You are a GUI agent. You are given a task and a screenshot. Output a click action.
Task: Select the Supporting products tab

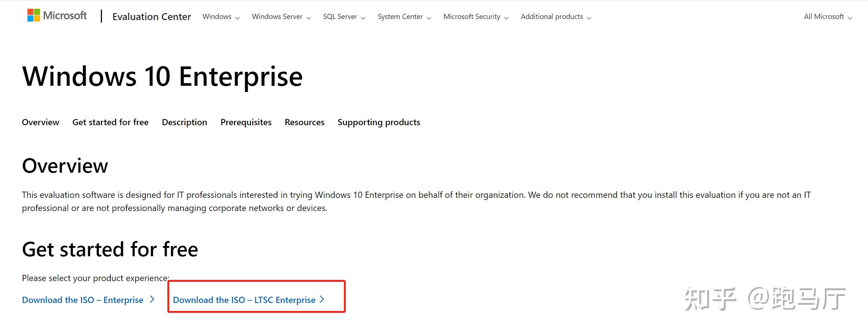click(x=379, y=122)
